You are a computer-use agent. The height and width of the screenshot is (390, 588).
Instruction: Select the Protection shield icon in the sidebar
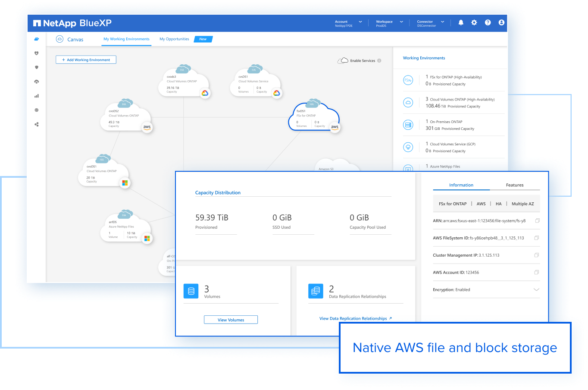[37, 67]
